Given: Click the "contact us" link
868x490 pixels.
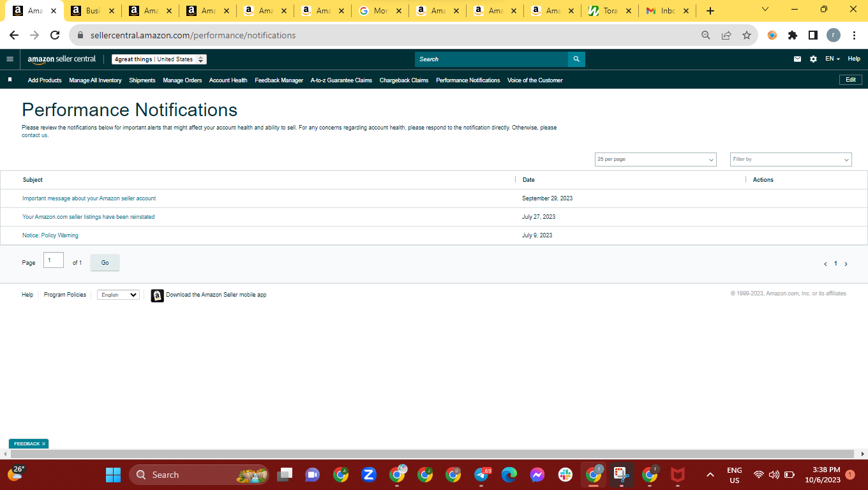Looking at the screenshot, I should coord(35,135).
